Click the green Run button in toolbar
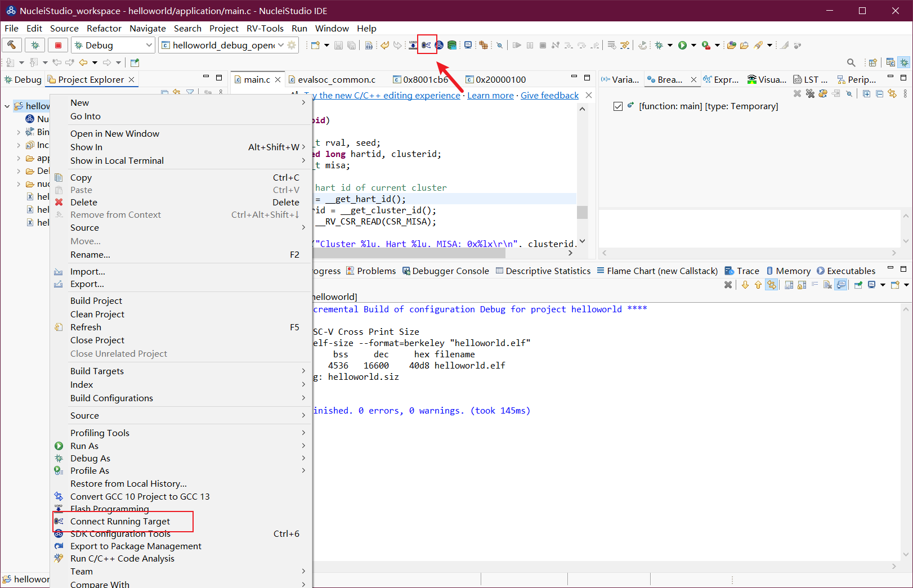The height and width of the screenshot is (588, 913). (x=682, y=45)
